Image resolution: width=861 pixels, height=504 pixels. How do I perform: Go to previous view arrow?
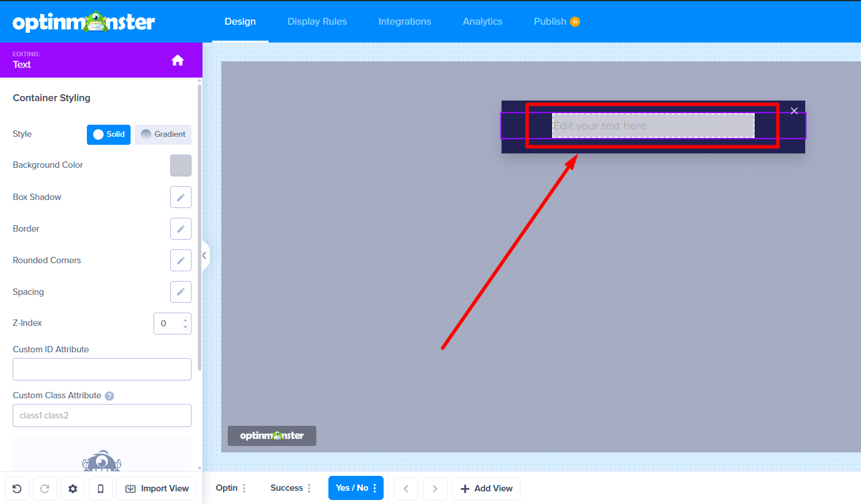pos(406,488)
